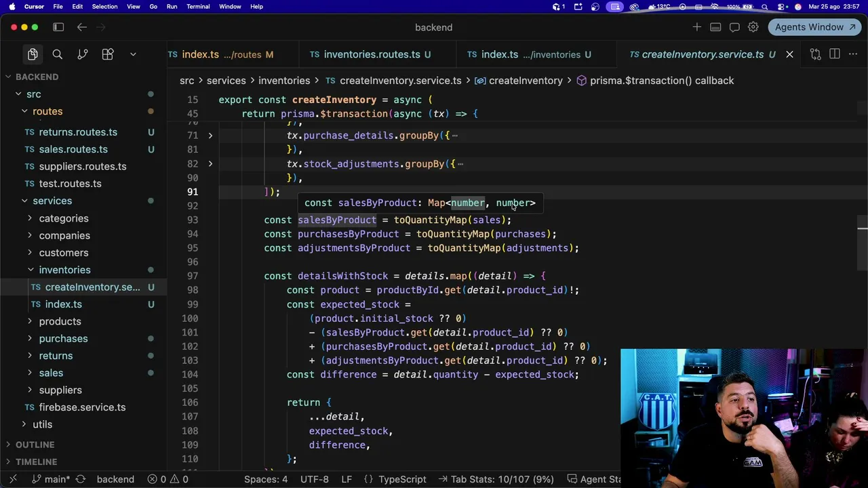Open the Search view icon
Image resolution: width=868 pixels, height=488 pixels.
[58, 54]
